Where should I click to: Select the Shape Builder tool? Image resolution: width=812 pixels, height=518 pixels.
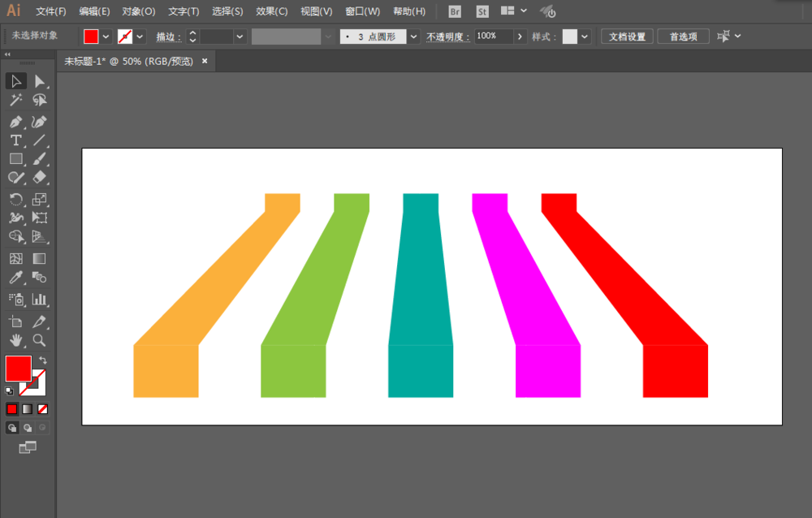(x=16, y=237)
